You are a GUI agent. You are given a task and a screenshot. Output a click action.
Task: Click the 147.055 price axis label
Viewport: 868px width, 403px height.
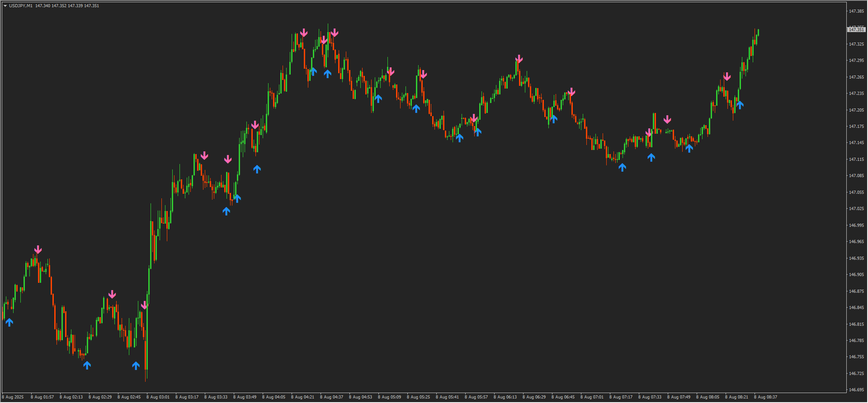[x=856, y=192]
